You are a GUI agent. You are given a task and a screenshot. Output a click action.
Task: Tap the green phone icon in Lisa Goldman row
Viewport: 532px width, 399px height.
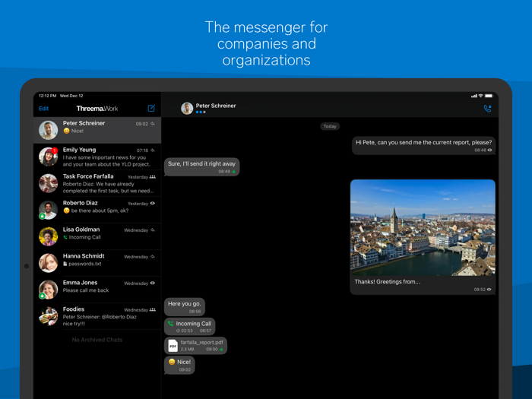(65, 237)
